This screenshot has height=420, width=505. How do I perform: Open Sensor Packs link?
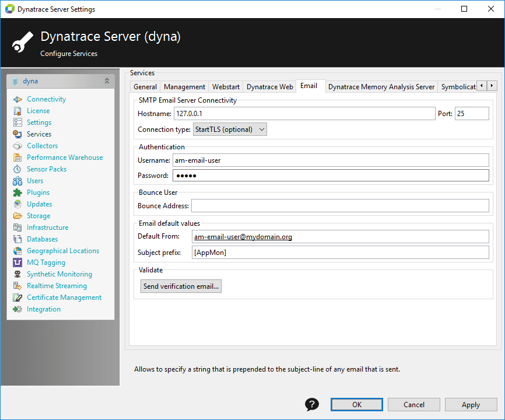point(47,169)
